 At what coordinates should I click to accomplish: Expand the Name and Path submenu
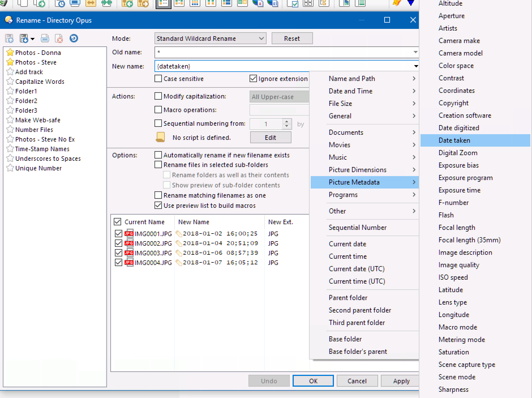[x=365, y=78]
